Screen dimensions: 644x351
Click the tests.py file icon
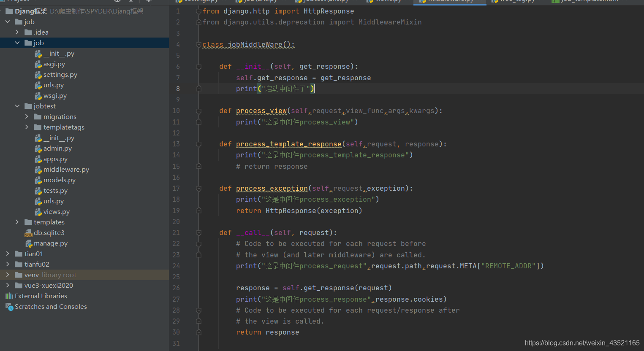click(38, 191)
